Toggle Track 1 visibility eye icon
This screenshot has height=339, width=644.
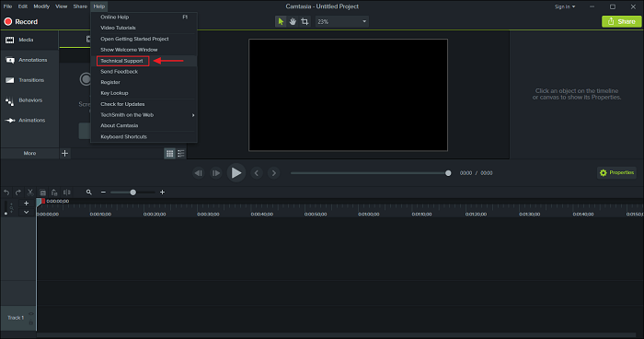[30, 314]
